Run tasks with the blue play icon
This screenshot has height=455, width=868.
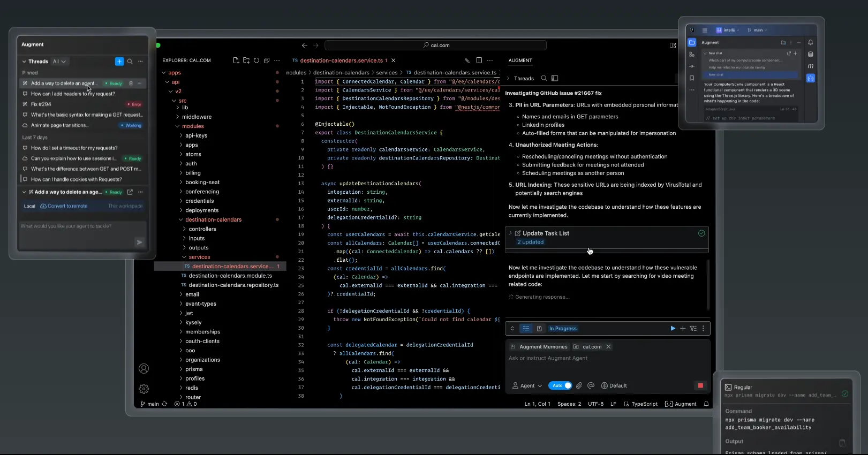673,329
